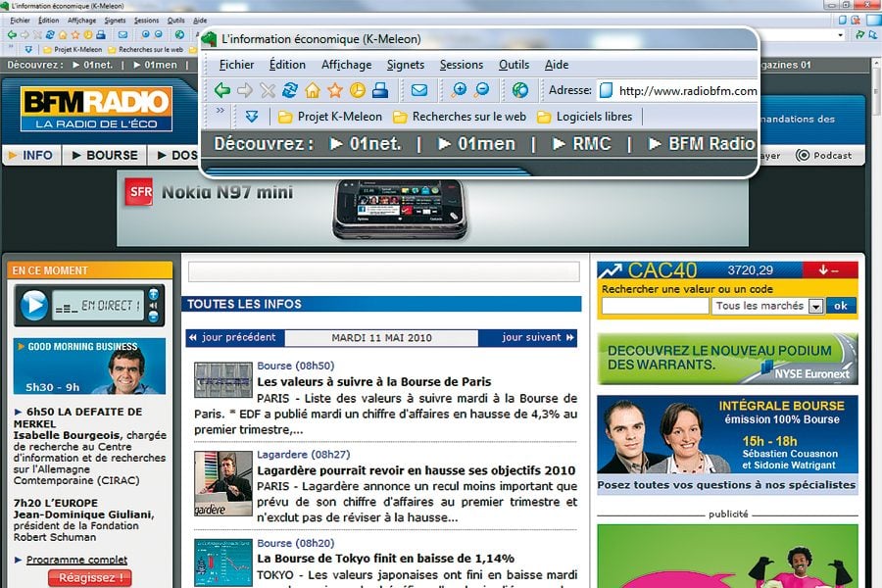This screenshot has height=588, width=882.
Task: Click the green Back arrow in magnified toolbar
Action: coord(222,91)
